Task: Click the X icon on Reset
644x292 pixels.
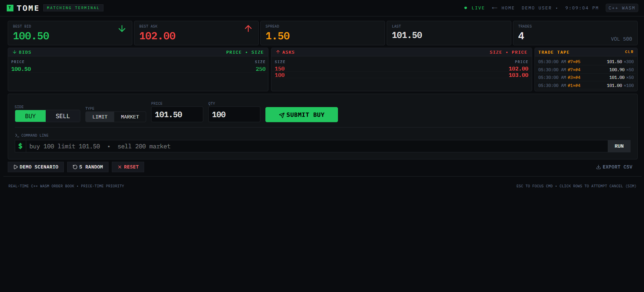Action: pyautogui.click(x=120, y=167)
